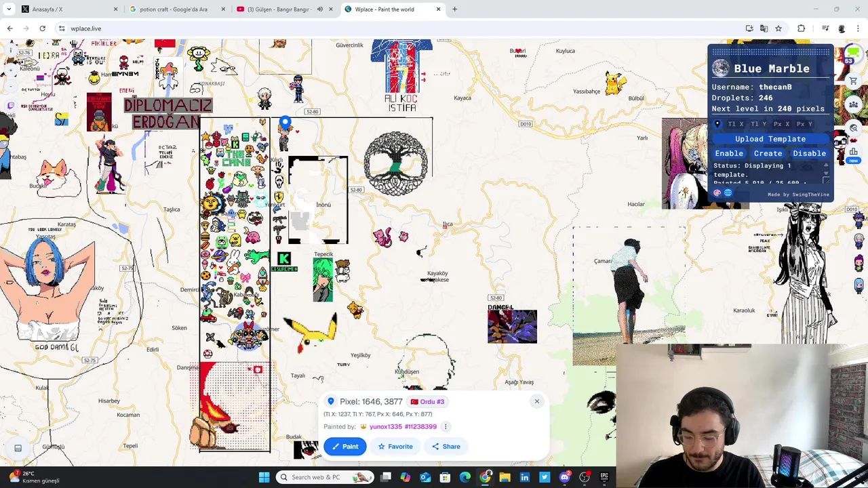Open the Chrome profile avatar
Image resolution: width=868 pixels, height=488 pixels.
(x=842, y=28)
